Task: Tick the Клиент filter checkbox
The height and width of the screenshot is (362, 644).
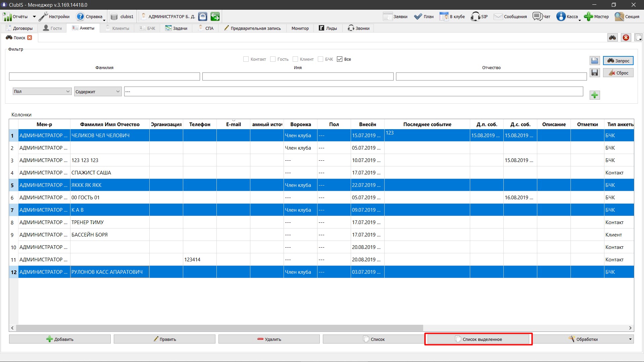Action: pos(295,59)
